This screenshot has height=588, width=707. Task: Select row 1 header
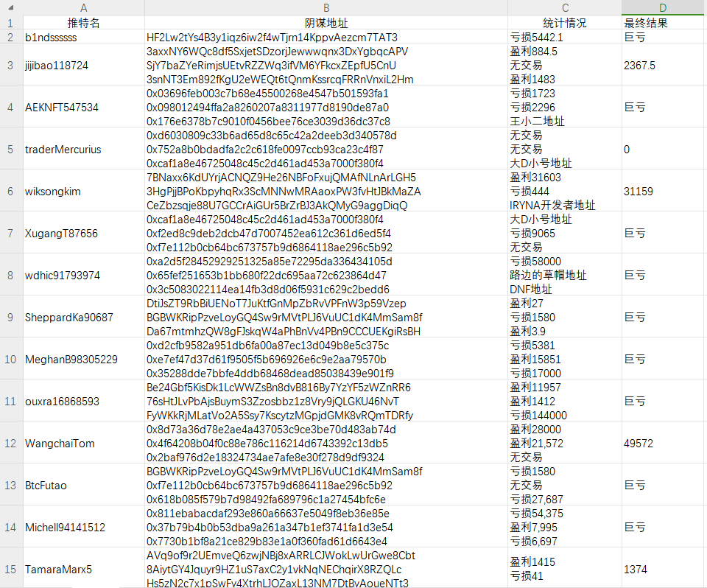click(11, 23)
